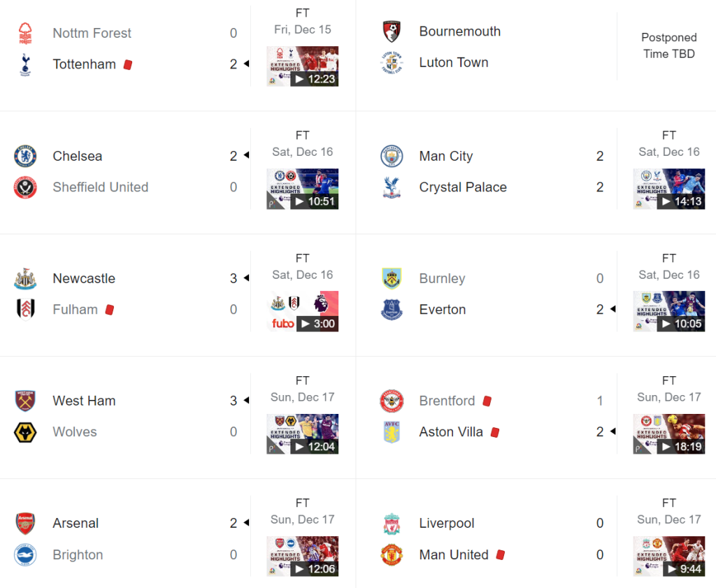716x588 pixels.
Task: Click the Arsenal club crest
Action: point(25,523)
